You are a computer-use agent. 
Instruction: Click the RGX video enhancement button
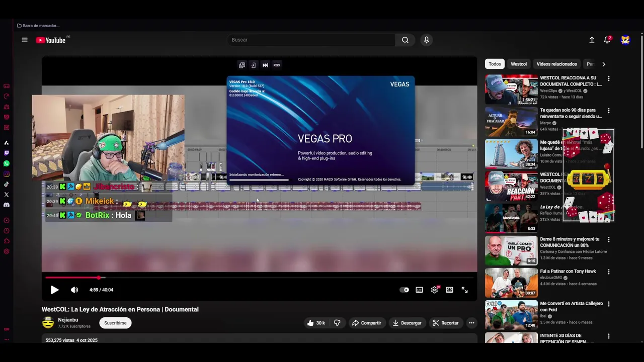277,65
